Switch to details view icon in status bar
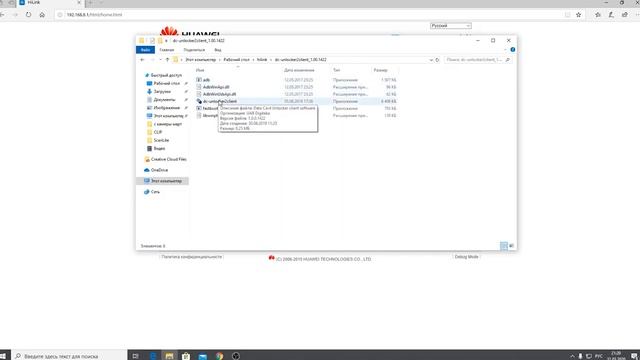Screen dimensions: 640x360 click(x=504, y=246)
